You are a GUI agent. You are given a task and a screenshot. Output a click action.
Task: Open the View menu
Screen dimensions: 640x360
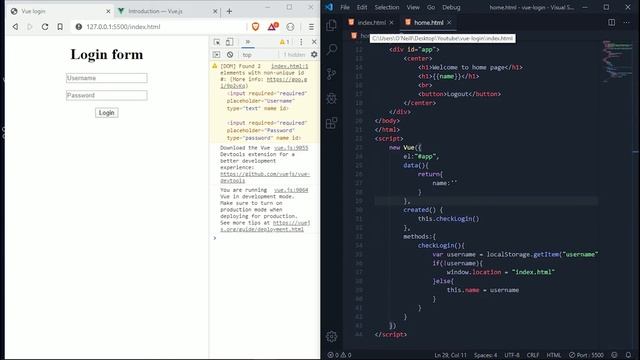413,7
